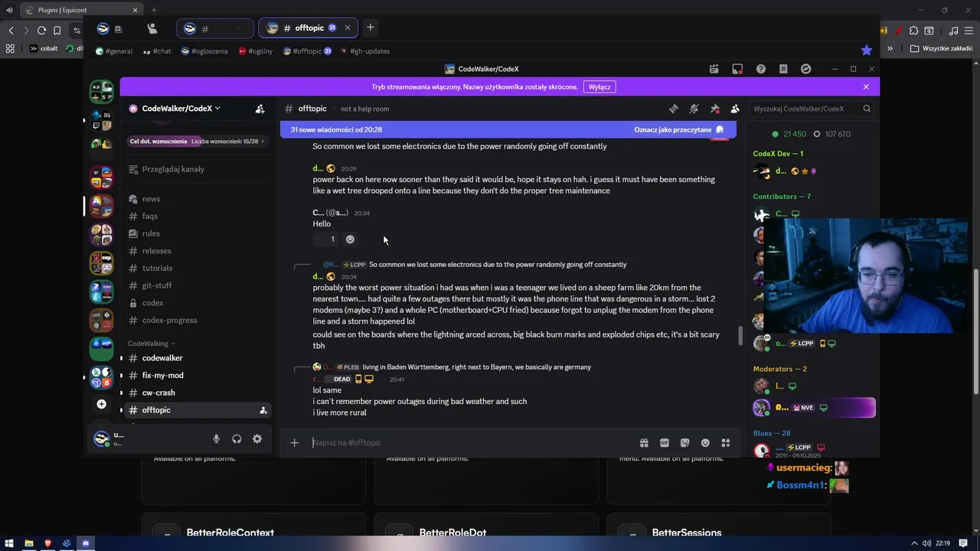The width and height of the screenshot is (980, 551).
Task: Open the news channel
Action: 196,199
